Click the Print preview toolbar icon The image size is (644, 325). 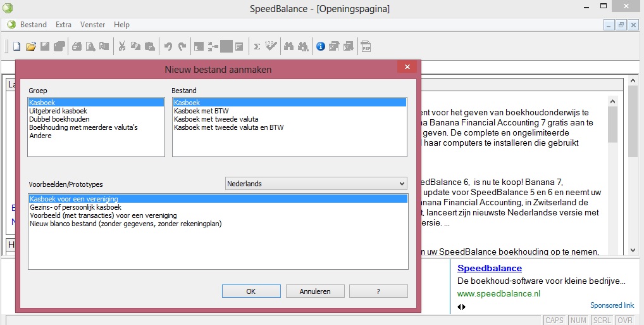(x=90, y=46)
